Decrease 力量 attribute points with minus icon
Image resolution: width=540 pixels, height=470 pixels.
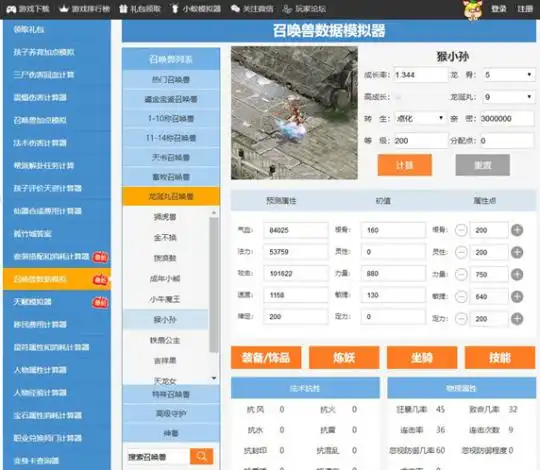coord(461,274)
